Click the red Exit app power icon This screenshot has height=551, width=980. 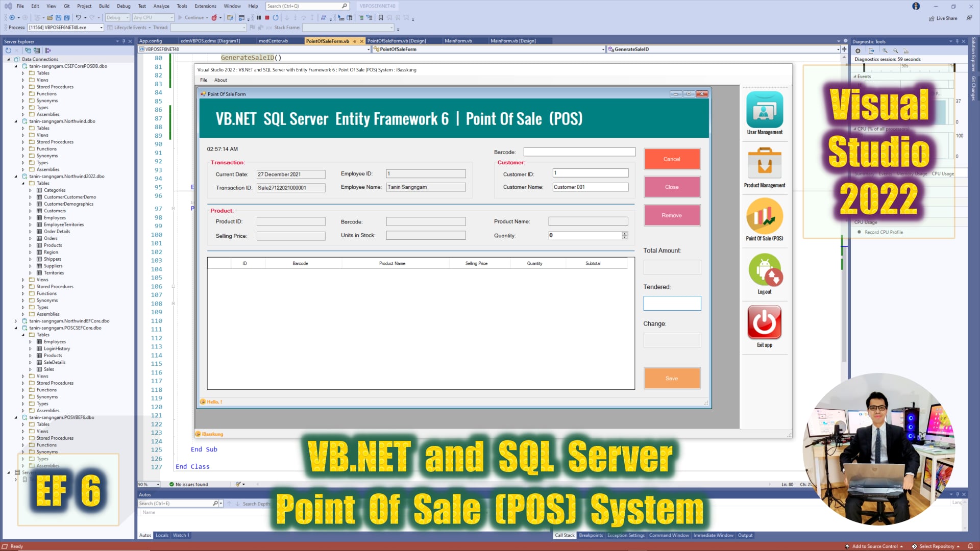(x=765, y=322)
